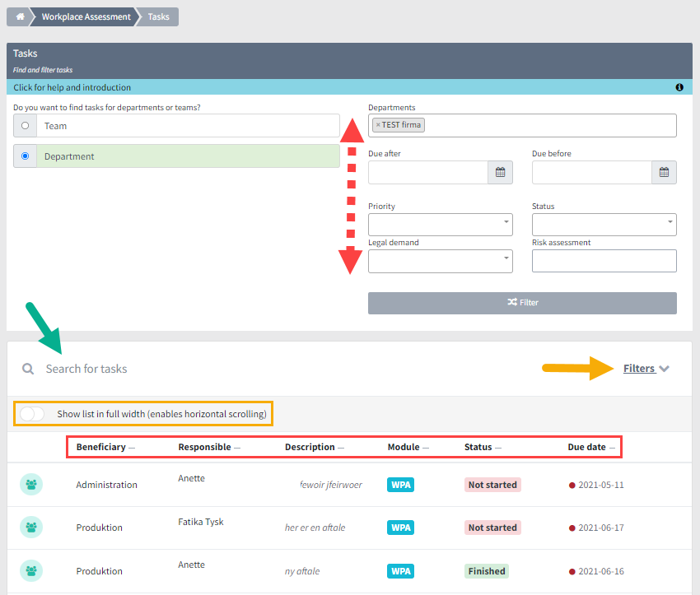The width and height of the screenshot is (700, 595).
Task: Sort by the Status column header
Action: pyautogui.click(x=483, y=447)
